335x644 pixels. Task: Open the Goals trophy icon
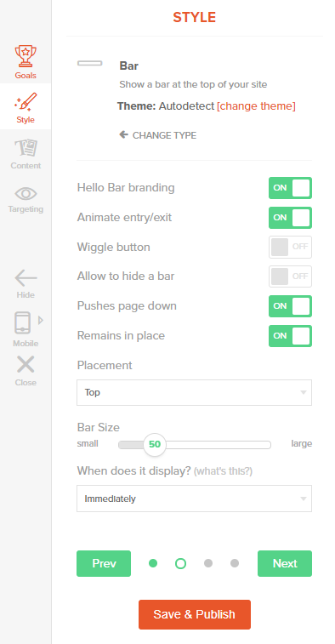click(26, 56)
